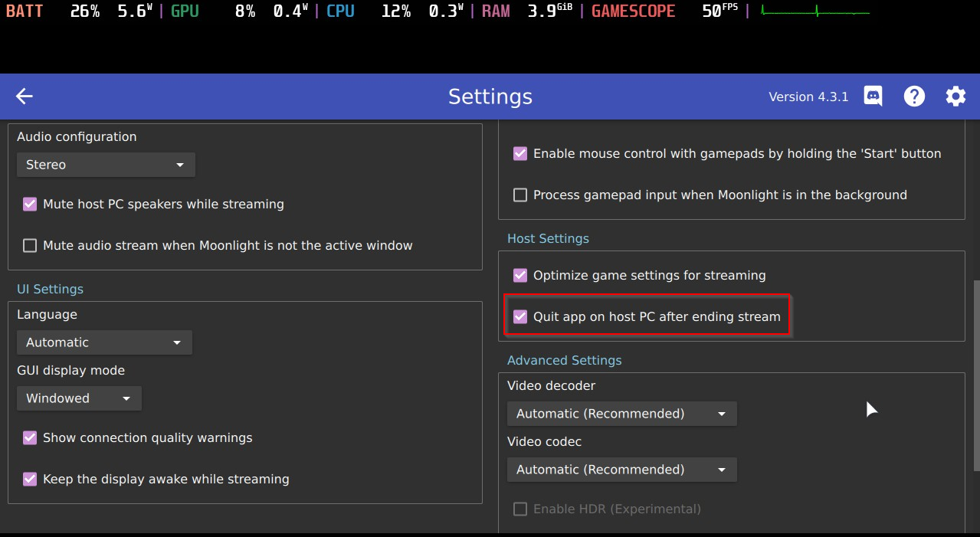
Task: Click the settings gear icon
Action: tap(955, 97)
